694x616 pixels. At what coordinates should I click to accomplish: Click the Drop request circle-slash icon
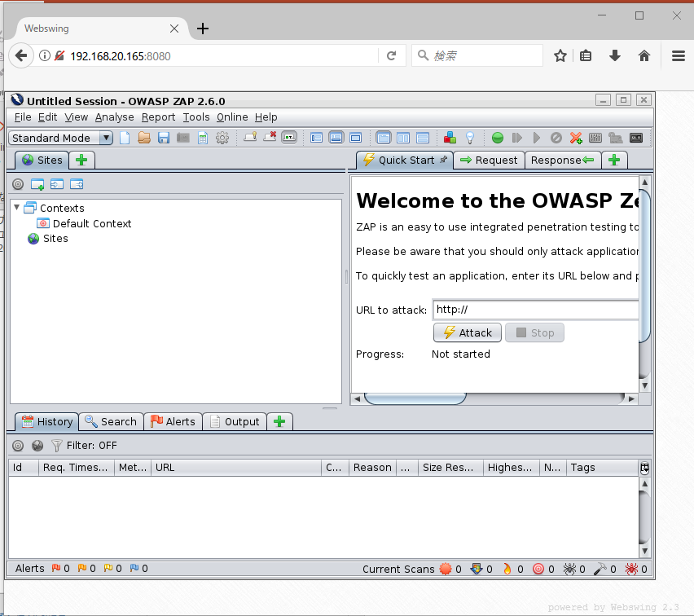point(556,139)
